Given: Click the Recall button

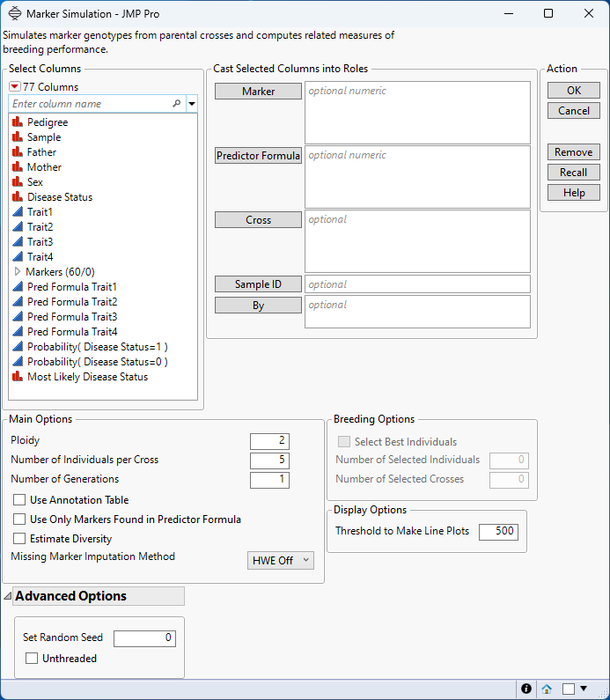Looking at the screenshot, I should click(573, 172).
